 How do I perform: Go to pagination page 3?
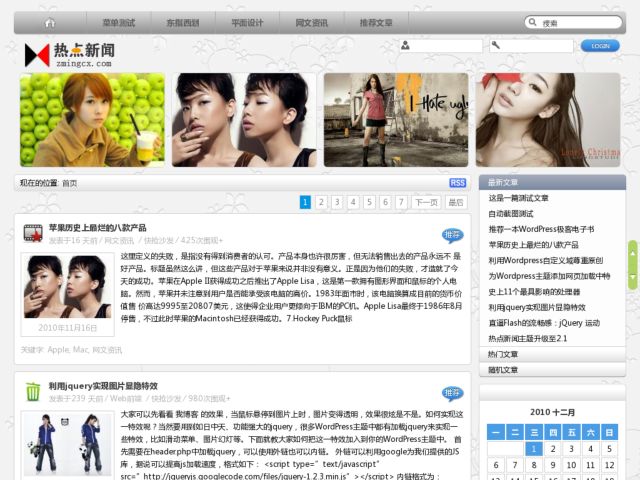point(337,202)
